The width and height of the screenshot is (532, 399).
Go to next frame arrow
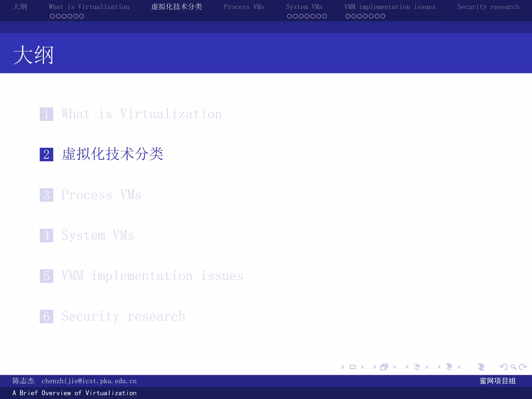tap(395, 367)
